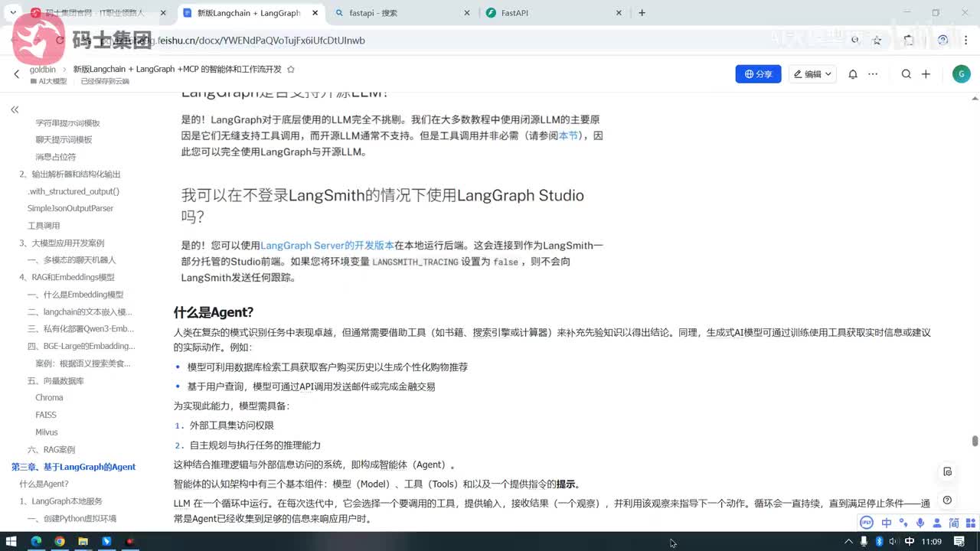
Task: Click the comment panel icon at right
Action: pyautogui.click(x=948, y=471)
